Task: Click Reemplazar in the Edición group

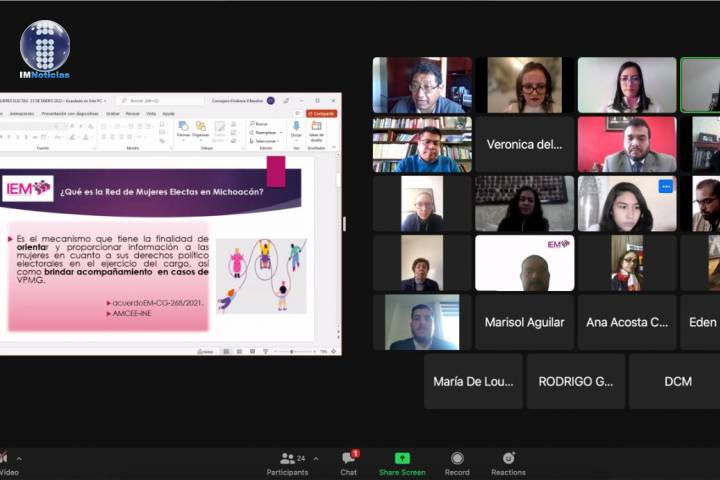Action: pos(265,132)
